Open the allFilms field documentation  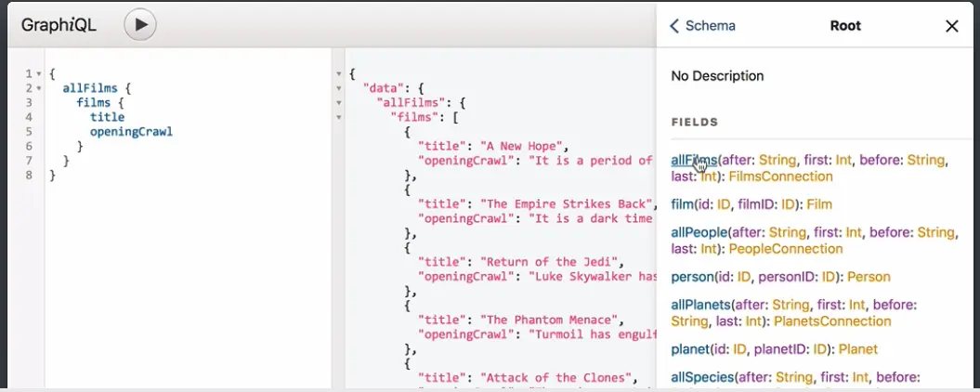[694, 160]
